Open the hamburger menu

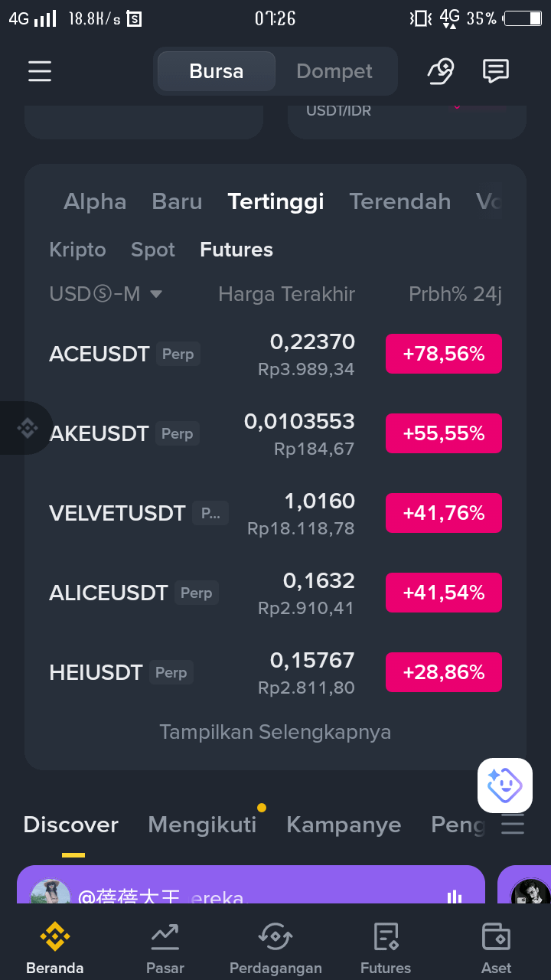[x=40, y=71]
